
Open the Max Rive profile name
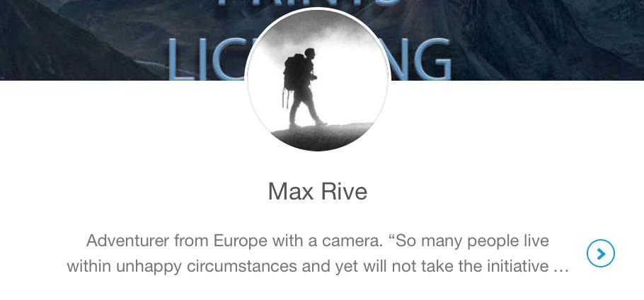318,192
